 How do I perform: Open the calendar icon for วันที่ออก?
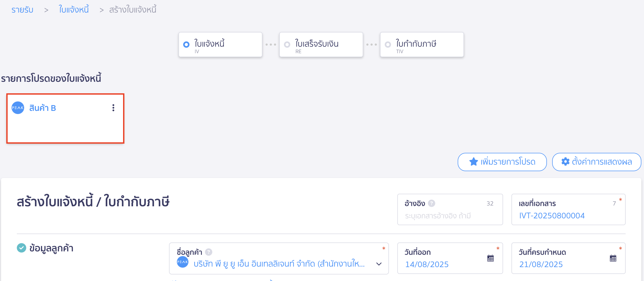point(490,258)
